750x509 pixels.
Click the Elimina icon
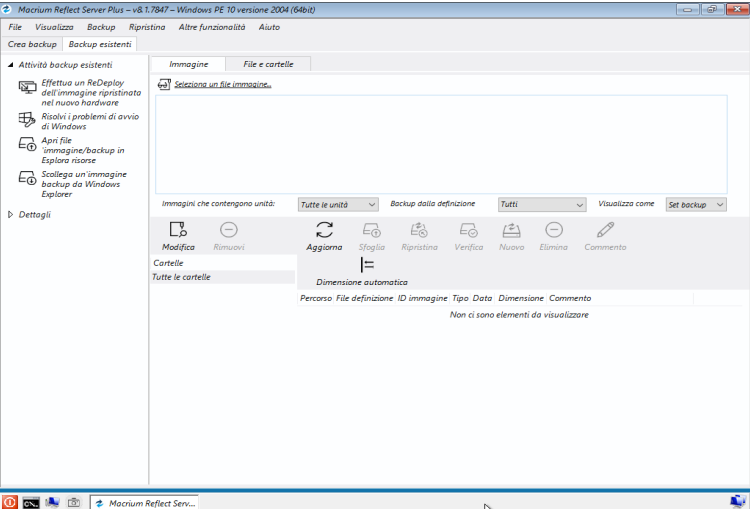pyautogui.click(x=553, y=230)
